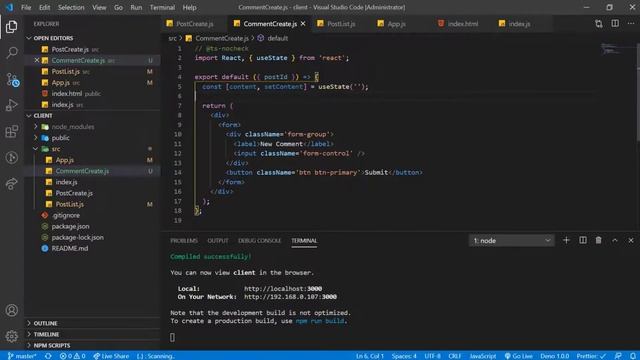Switch to the Debug Console tab
This screenshot has width=640, height=360.
[260, 241]
